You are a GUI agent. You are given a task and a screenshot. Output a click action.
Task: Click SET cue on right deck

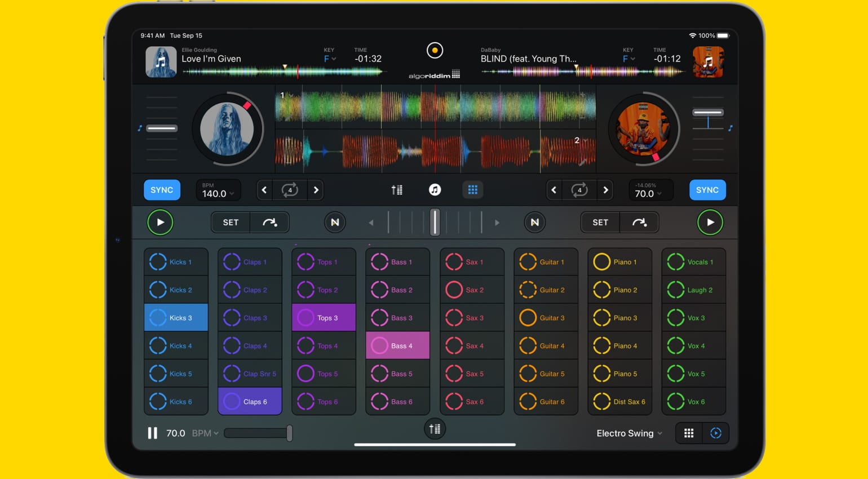600,223
